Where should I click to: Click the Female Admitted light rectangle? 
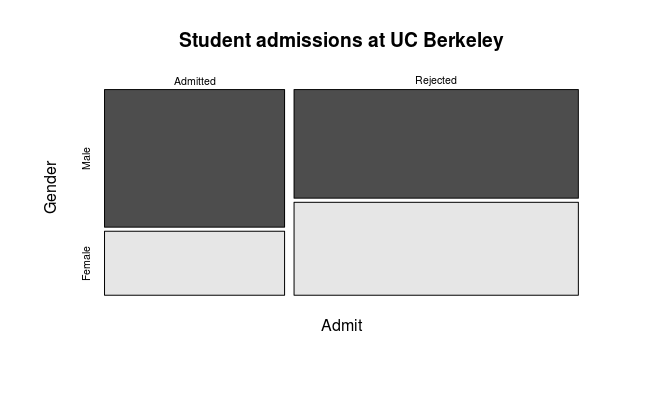[x=195, y=263]
